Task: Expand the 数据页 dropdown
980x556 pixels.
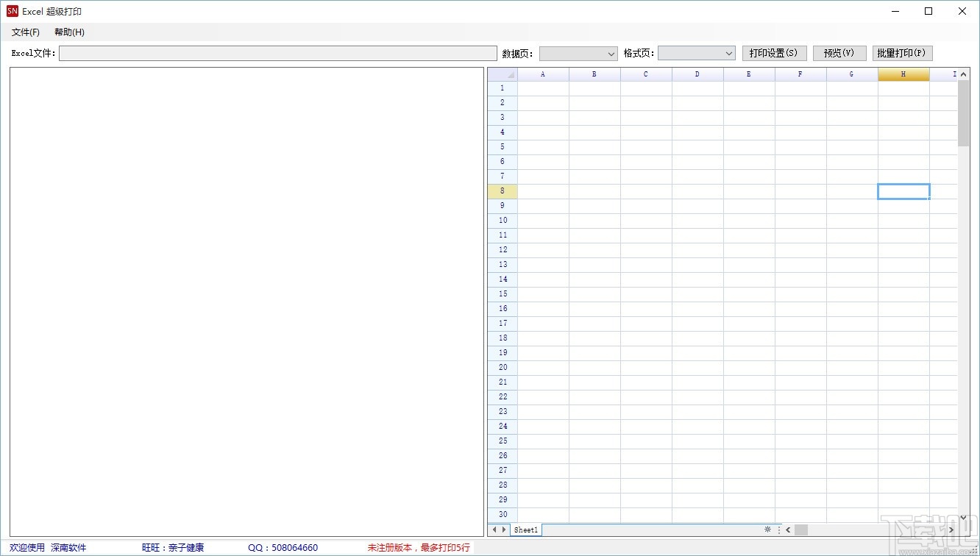Action: point(578,54)
